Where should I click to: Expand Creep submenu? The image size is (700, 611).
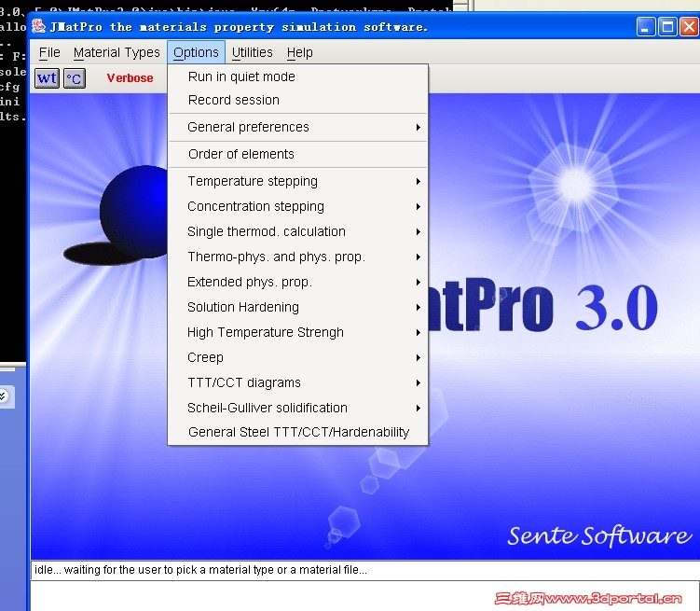tap(297, 357)
